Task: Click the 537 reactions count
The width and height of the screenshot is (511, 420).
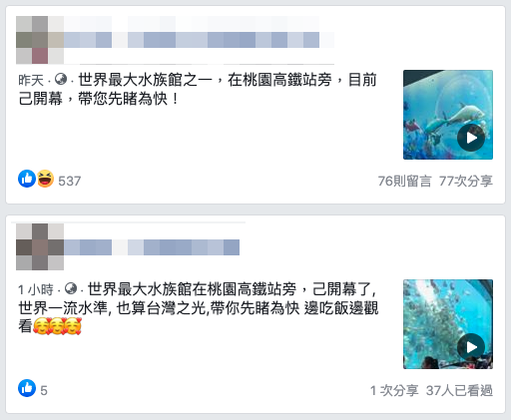Action: click(70, 182)
